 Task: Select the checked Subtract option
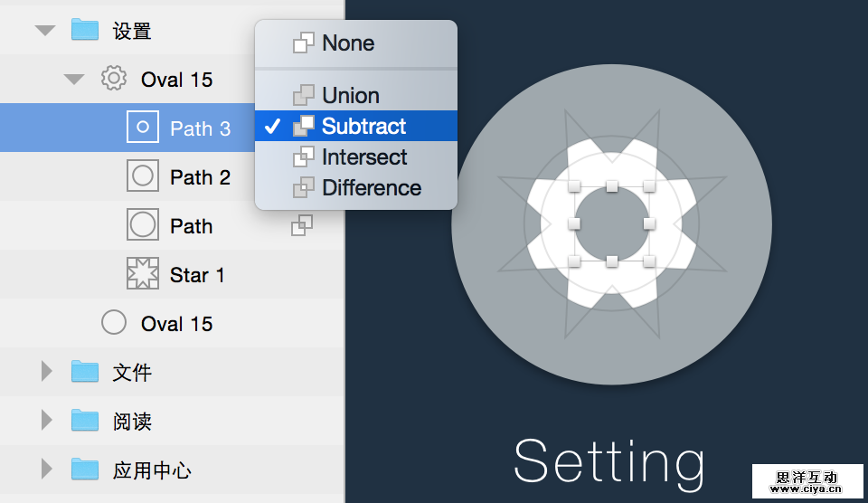363,127
